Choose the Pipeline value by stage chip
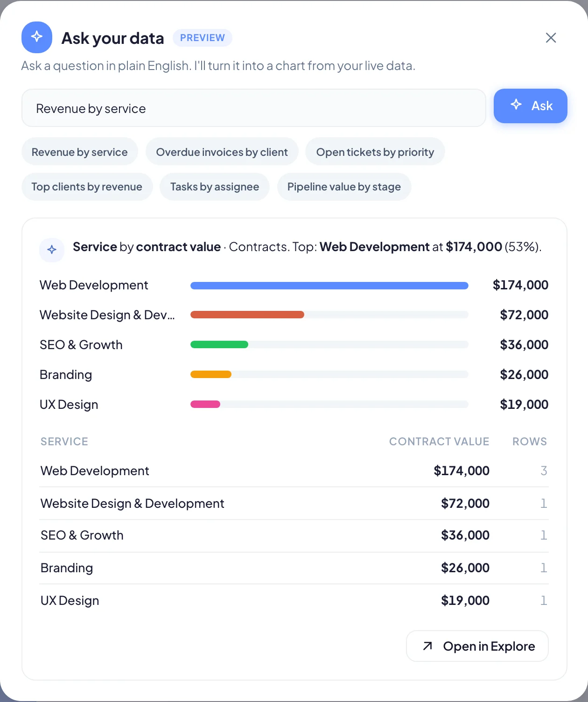 pos(344,187)
